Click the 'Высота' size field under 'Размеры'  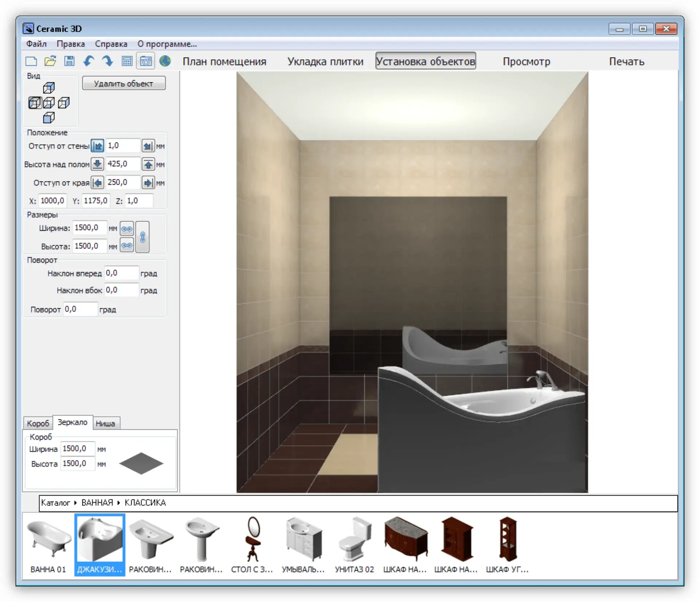click(90, 246)
